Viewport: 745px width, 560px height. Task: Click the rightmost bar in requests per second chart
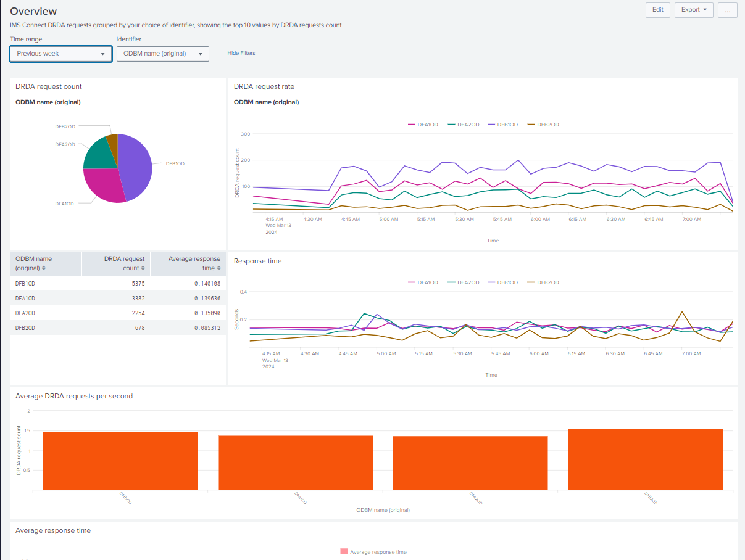[x=645, y=459]
